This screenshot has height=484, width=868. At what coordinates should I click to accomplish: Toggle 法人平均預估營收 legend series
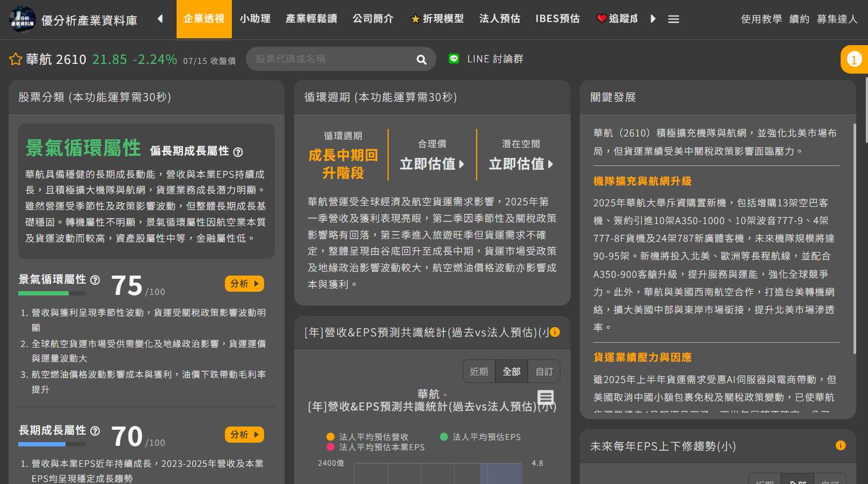point(367,437)
